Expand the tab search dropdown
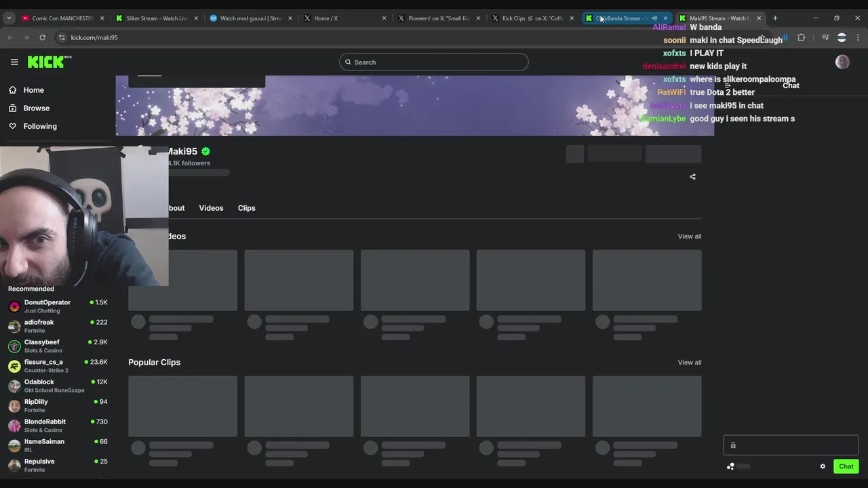This screenshot has width=868, height=488. point(9,18)
